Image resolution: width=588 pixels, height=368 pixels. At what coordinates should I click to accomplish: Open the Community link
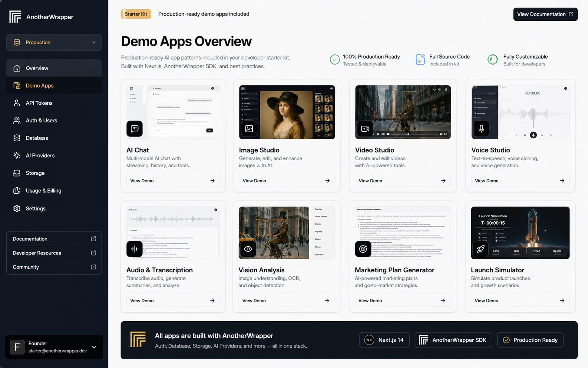pos(54,267)
